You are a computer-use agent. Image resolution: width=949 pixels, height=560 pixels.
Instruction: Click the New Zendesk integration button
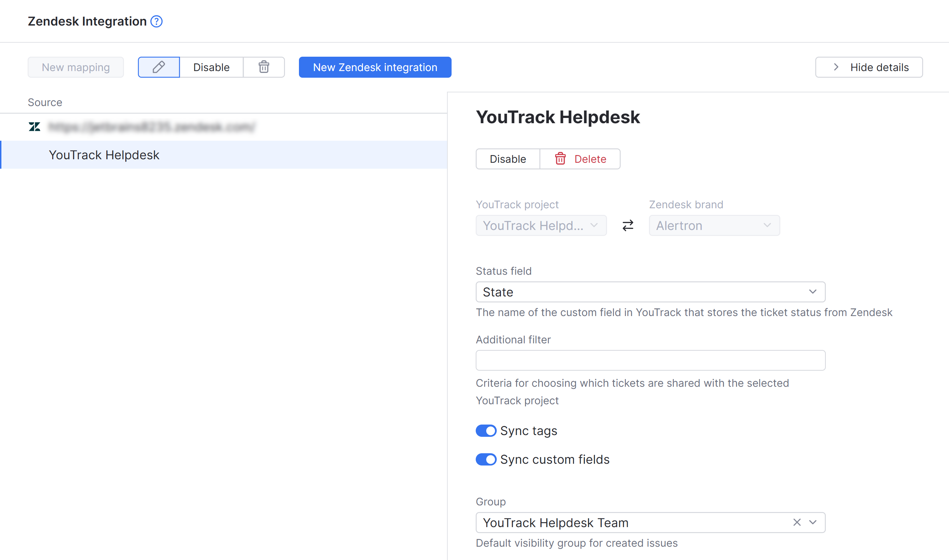[x=375, y=67]
